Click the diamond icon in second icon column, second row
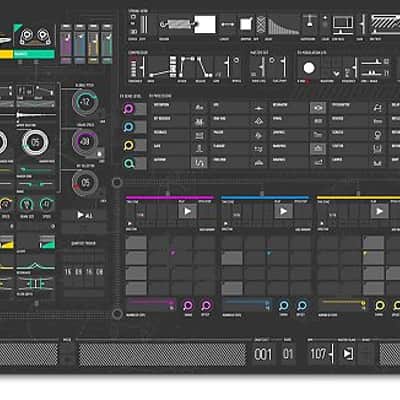 click(x=259, y=122)
